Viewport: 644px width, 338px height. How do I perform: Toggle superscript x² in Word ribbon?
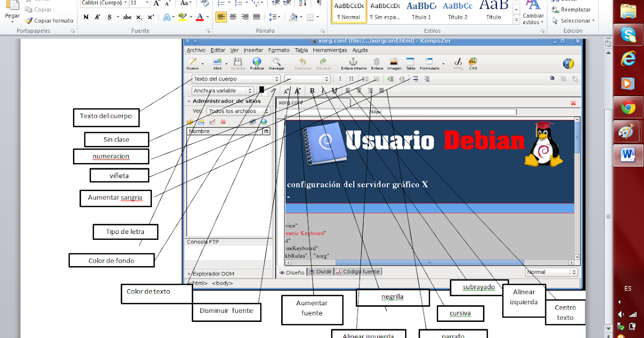[151, 17]
